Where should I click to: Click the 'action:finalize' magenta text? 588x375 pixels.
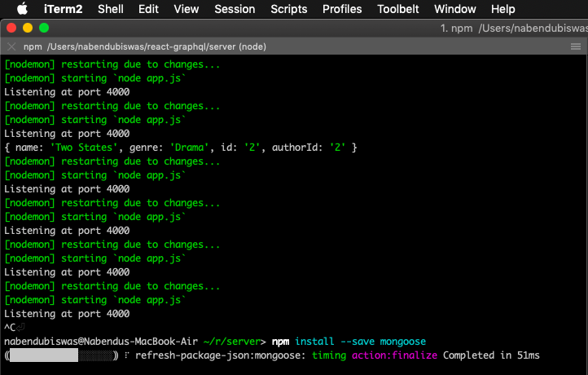(x=394, y=355)
